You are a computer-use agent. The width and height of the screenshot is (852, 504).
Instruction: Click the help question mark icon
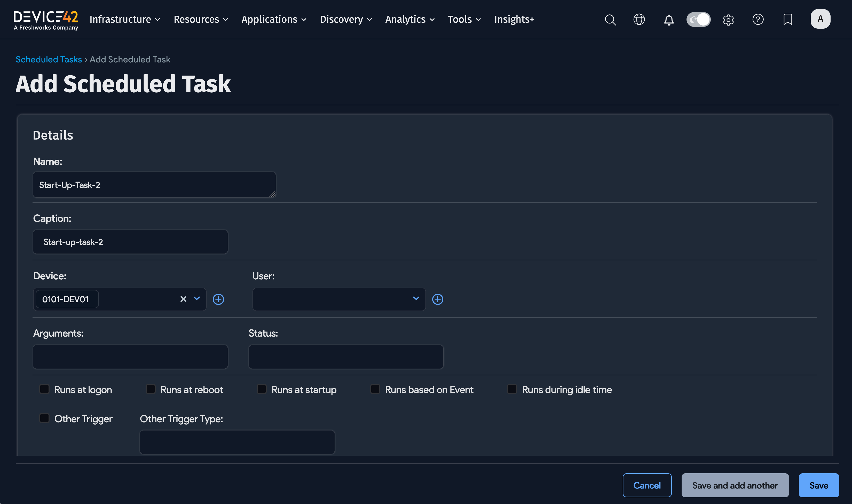coord(758,20)
